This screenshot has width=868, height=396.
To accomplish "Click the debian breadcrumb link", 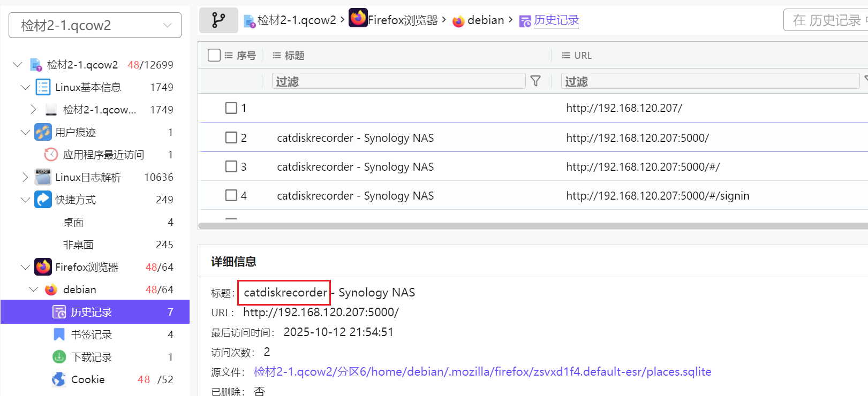I will (x=485, y=20).
